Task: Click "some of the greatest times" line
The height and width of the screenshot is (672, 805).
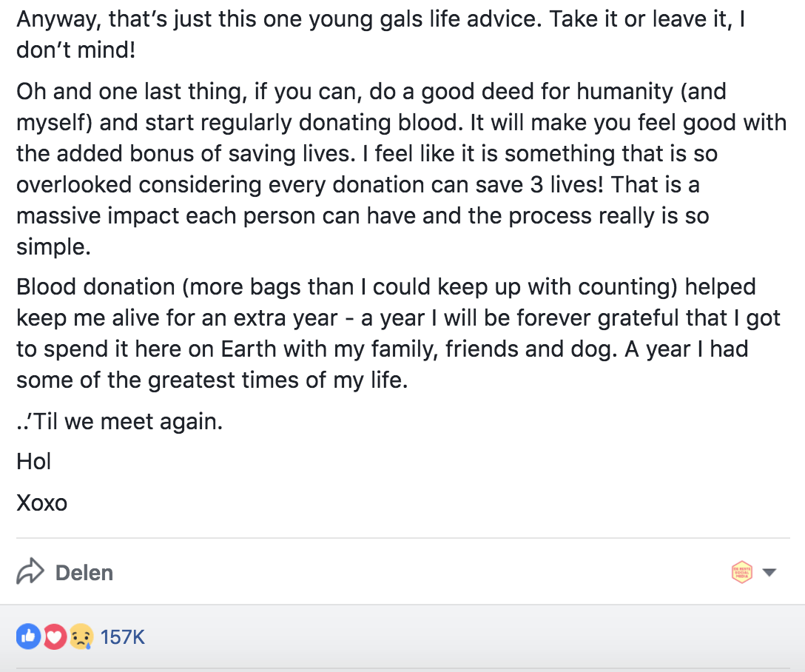Action: pyautogui.click(x=212, y=380)
